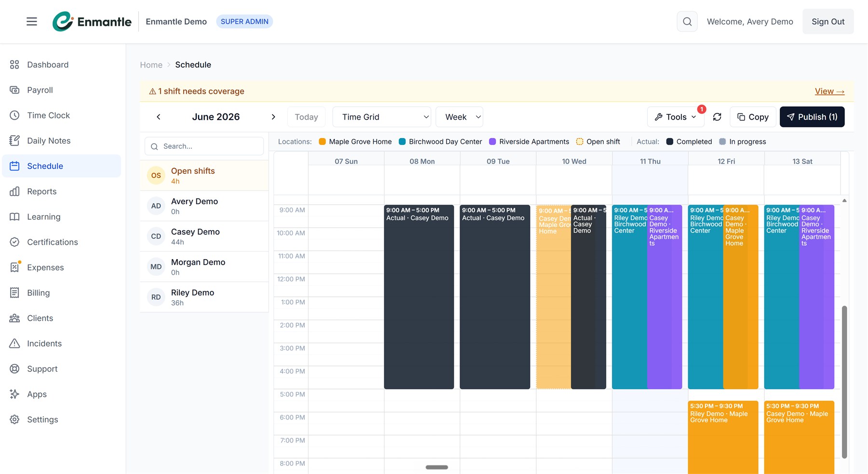Click the RD avatar for Riley Demo
The image size is (868, 474).
156,297
